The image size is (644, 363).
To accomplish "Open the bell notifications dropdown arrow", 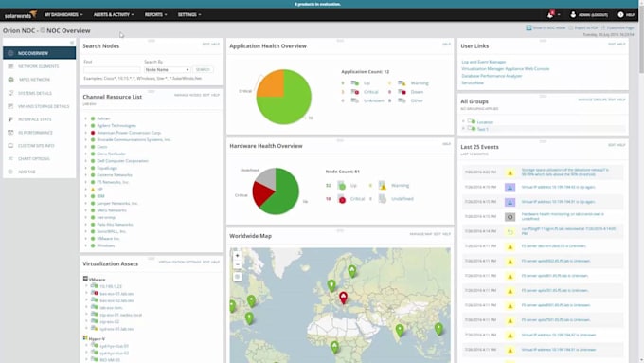I will tap(559, 15).
